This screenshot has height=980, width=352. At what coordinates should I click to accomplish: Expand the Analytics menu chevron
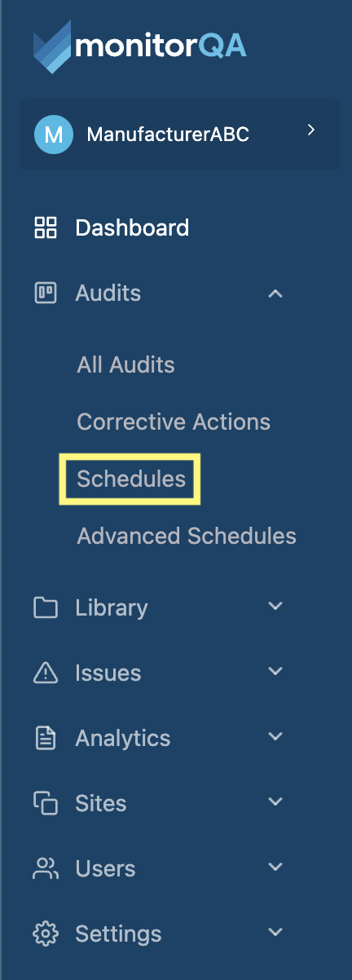pyautogui.click(x=275, y=737)
